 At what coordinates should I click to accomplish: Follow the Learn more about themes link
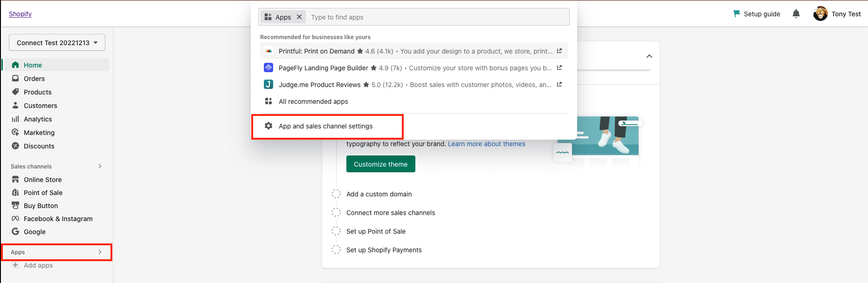[x=487, y=144]
